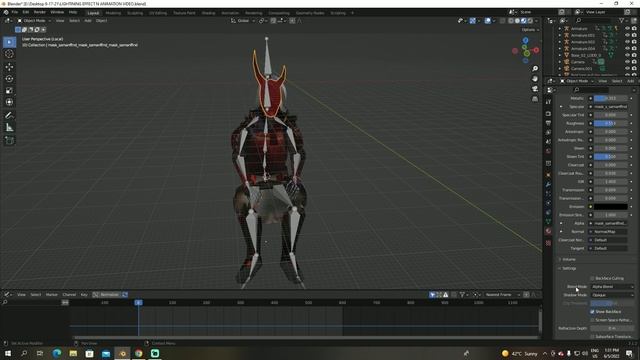Toggle the camera view icon
640x360 pixels.
pyautogui.click(x=535, y=89)
